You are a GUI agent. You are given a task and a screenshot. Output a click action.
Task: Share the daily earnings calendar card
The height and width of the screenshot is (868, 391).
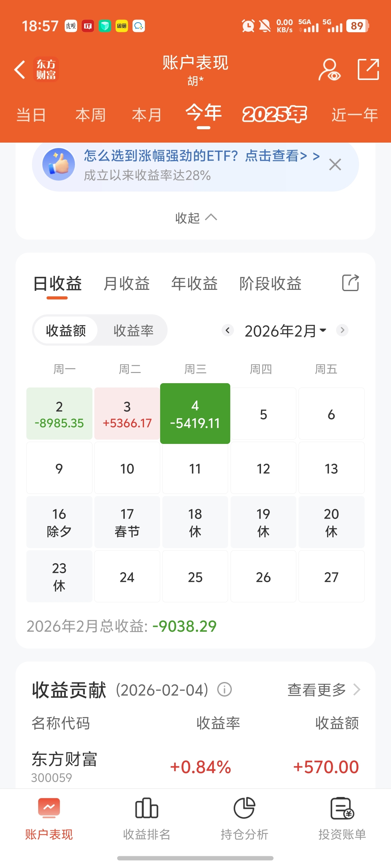351,283
